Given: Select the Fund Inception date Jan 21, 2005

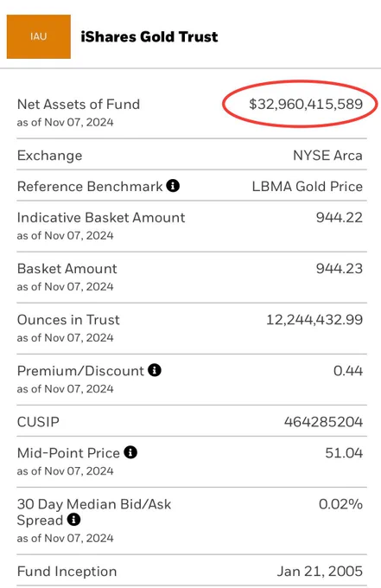Looking at the screenshot, I should tap(320, 572).
